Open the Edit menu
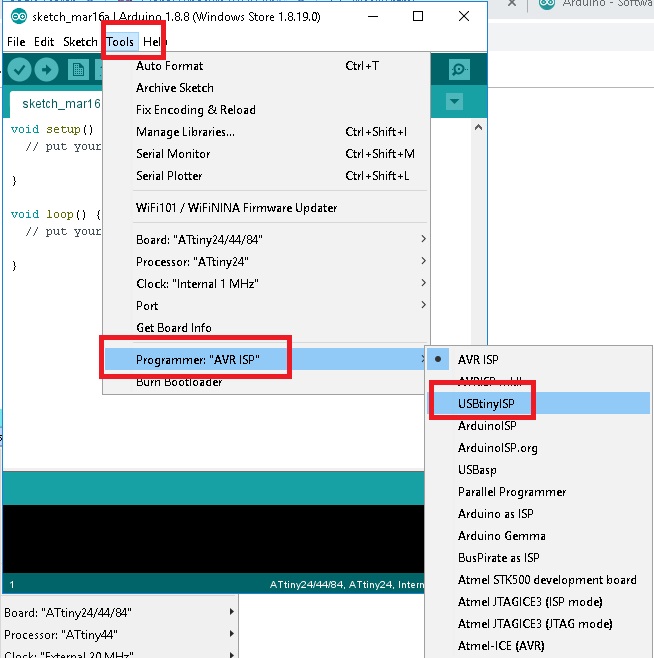The image size is (654, 658). pyautogui.click(x=44, y=42)
